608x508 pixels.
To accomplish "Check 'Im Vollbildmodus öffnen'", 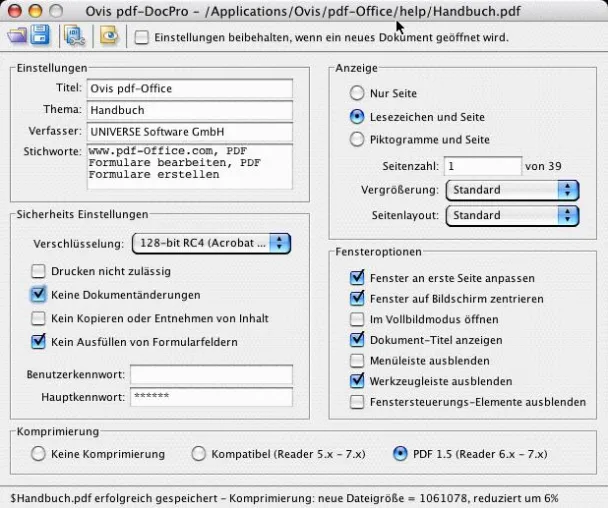I will click(x=357, y=319).
